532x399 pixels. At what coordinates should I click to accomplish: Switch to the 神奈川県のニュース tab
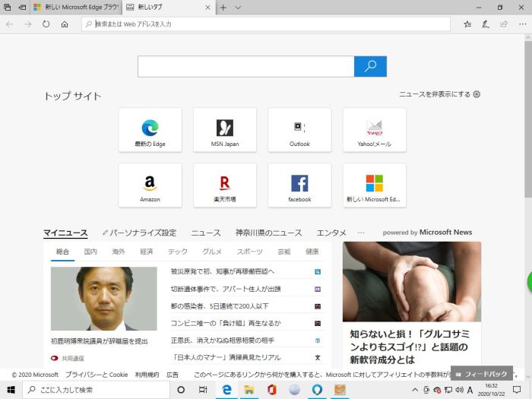coord(268,233)
